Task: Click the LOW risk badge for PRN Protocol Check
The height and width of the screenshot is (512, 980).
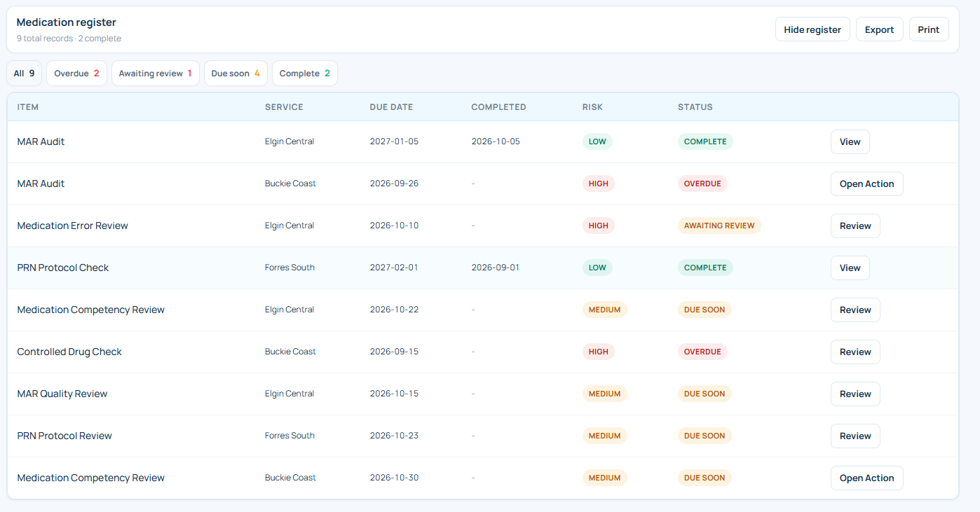Action: click(597, 268)
